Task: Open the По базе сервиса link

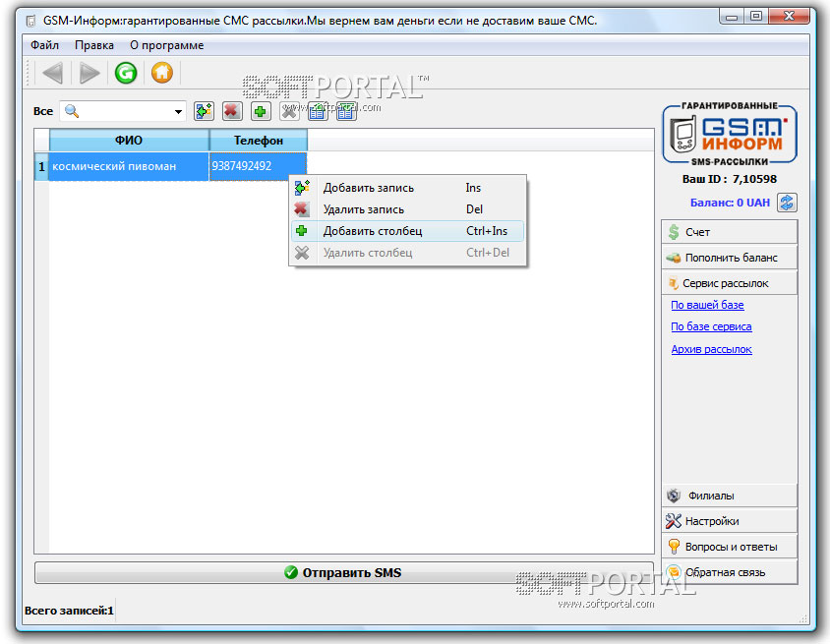Action: [x=711, y=326]
